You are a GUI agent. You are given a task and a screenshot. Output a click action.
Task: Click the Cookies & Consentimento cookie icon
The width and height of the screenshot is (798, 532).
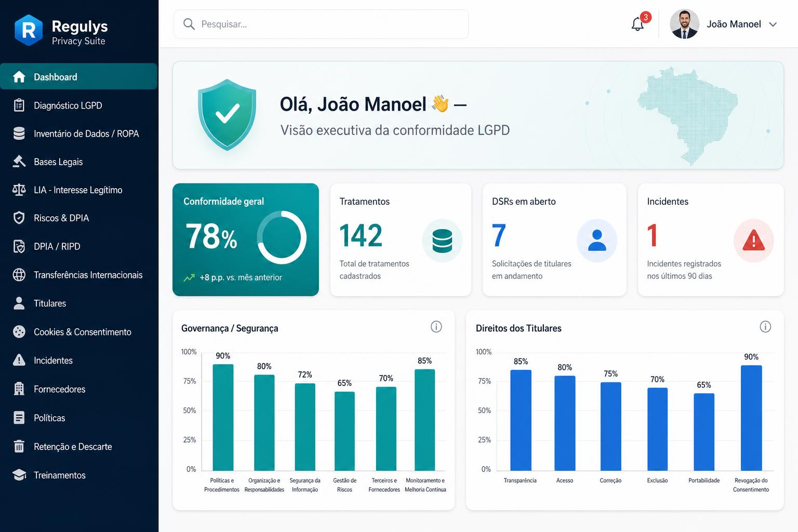(x=19, y=331)
